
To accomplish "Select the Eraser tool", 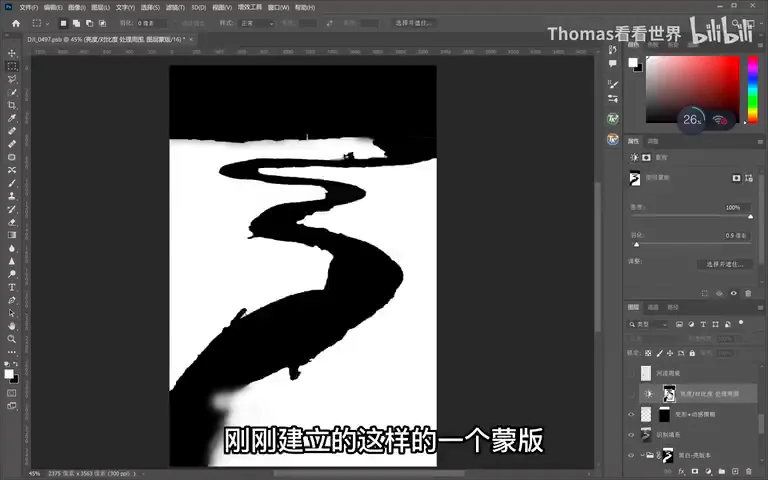I will tap(12, 222).
